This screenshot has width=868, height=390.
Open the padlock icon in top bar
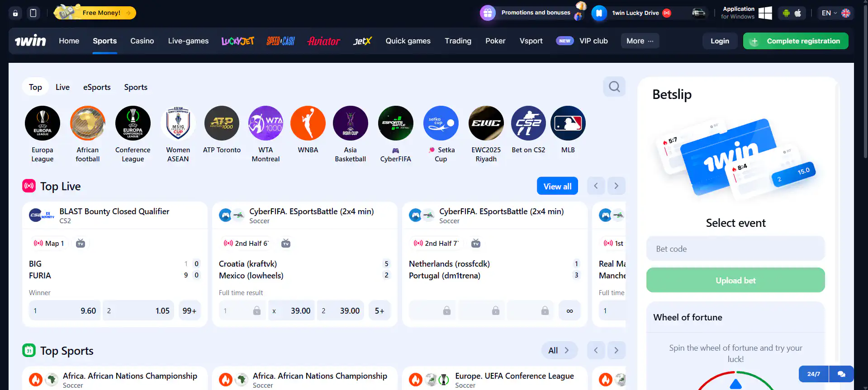click(15, 13)
